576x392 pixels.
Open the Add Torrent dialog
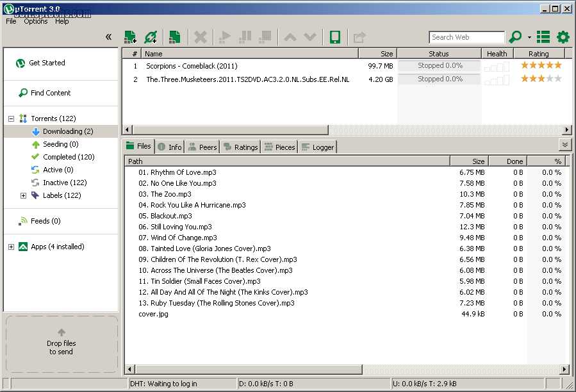[x=129, y=37]
